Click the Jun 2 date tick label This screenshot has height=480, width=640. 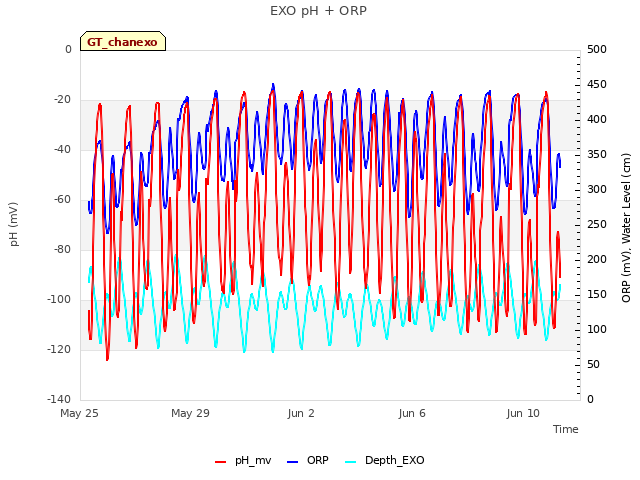click(x=301, y=413)
